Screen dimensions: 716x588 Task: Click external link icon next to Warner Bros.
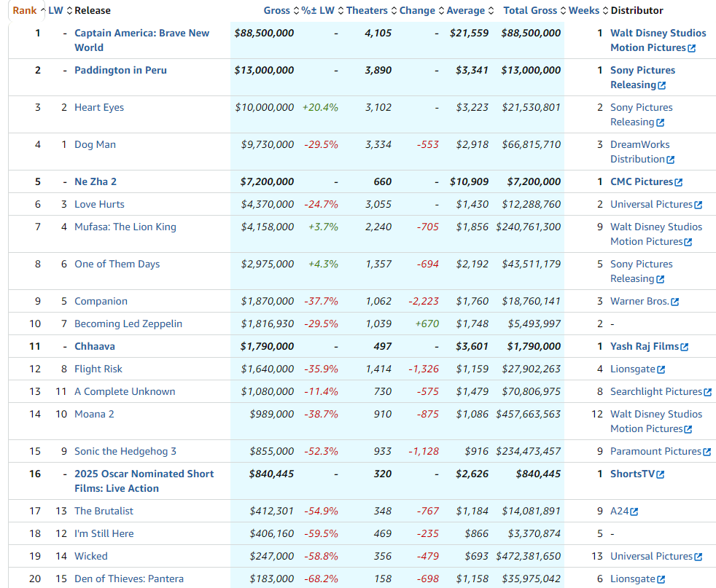pos(675,302)
